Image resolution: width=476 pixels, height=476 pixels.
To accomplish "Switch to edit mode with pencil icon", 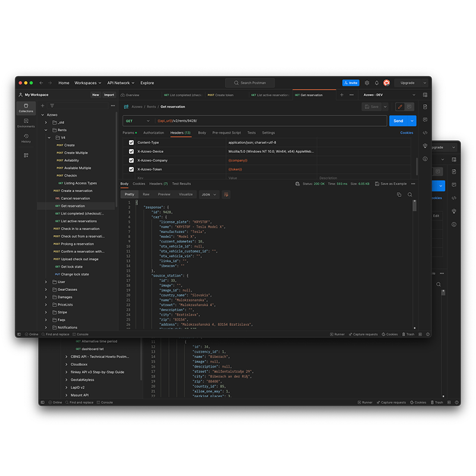I will tap(400, 107).
